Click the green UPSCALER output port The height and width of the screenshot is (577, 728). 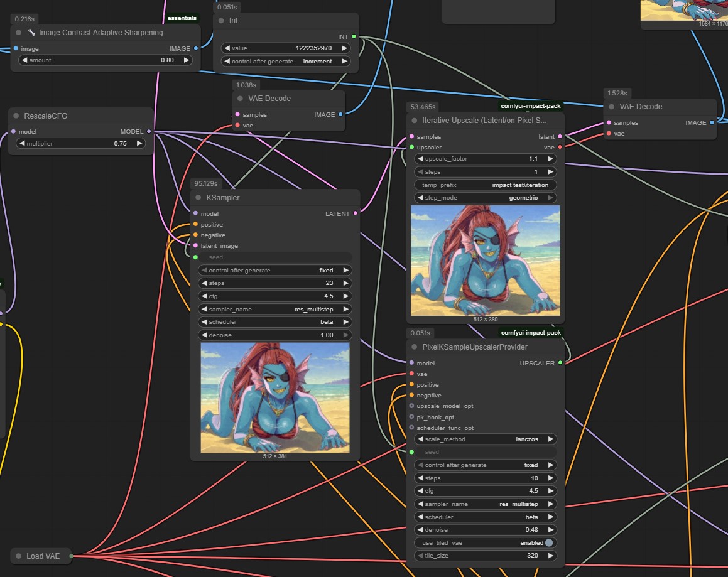click(560, 363)
